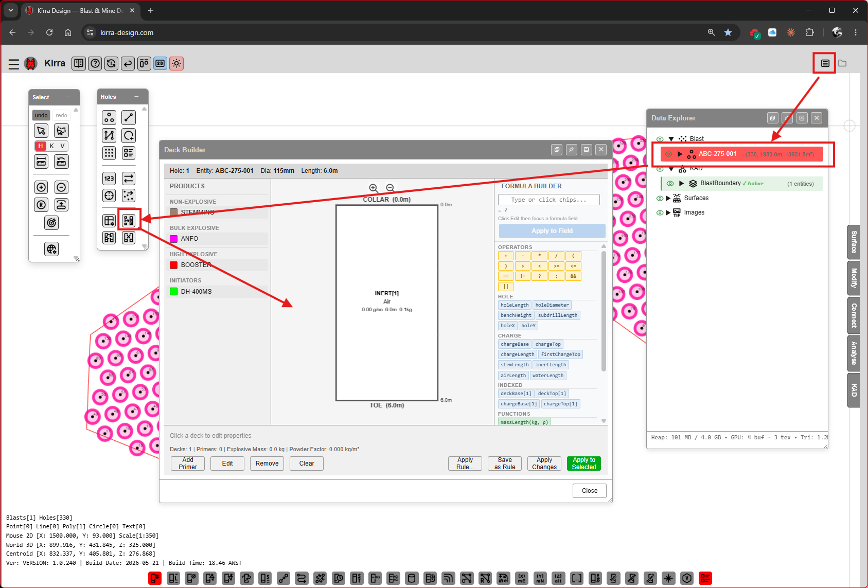Toggle visibility of Images
The image size is (868, 588).
point(660,212)
